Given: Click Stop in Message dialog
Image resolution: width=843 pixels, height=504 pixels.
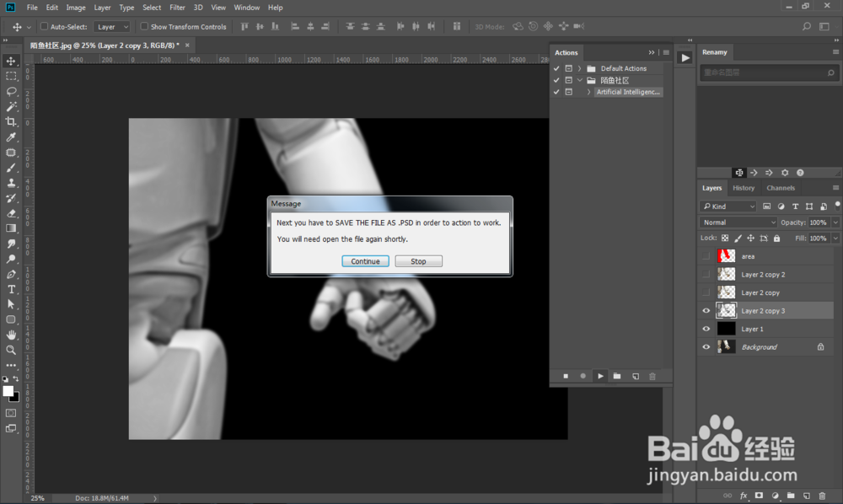Looking at the screenshot, I should tap(418, 261).
